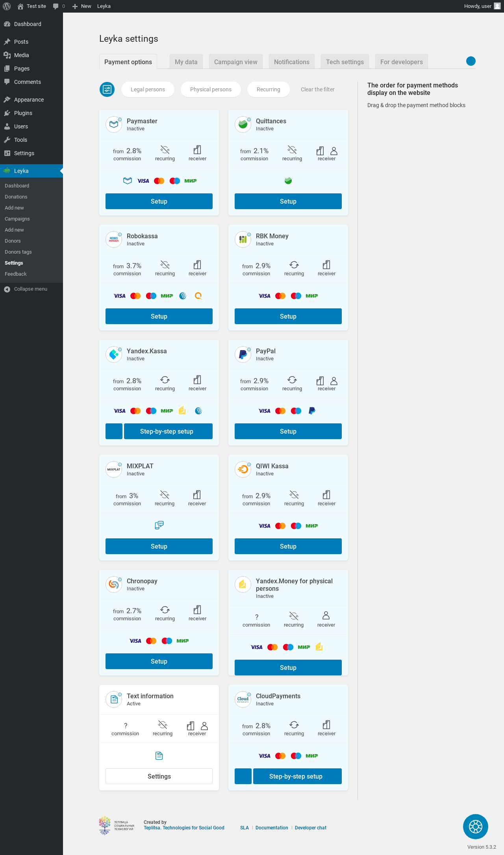Click the Robokassa gateway logo
Screen dimensions: 504x855
tap(114, 239)
